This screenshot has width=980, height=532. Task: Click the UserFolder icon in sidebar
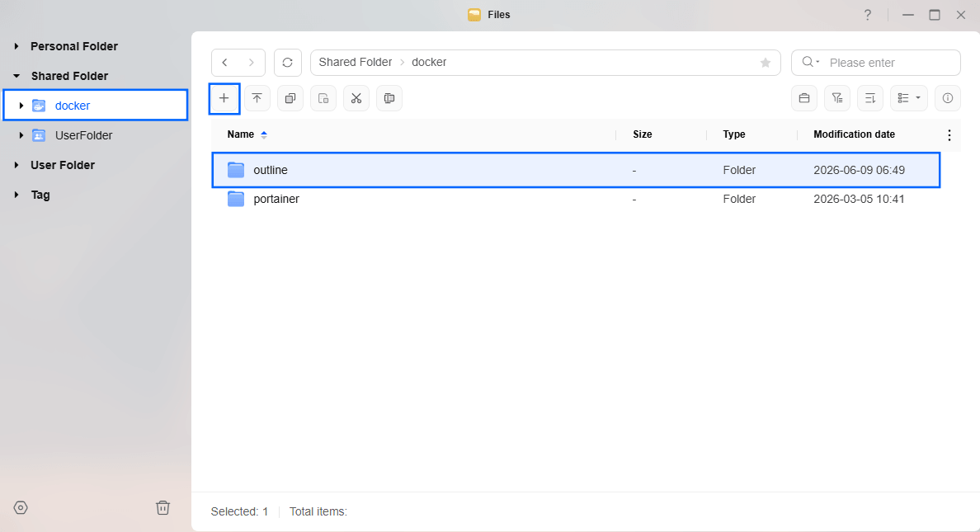[x=39, y=135]
